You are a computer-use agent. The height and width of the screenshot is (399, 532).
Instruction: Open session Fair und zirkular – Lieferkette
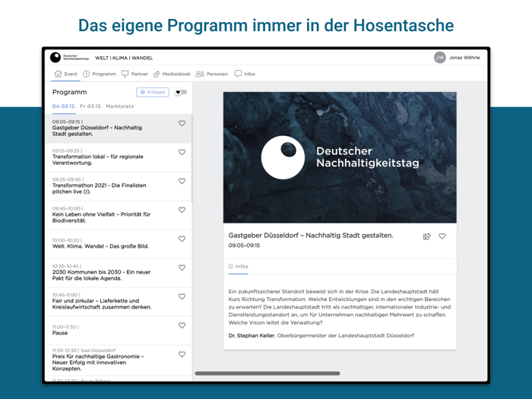(x=119, y=302)
